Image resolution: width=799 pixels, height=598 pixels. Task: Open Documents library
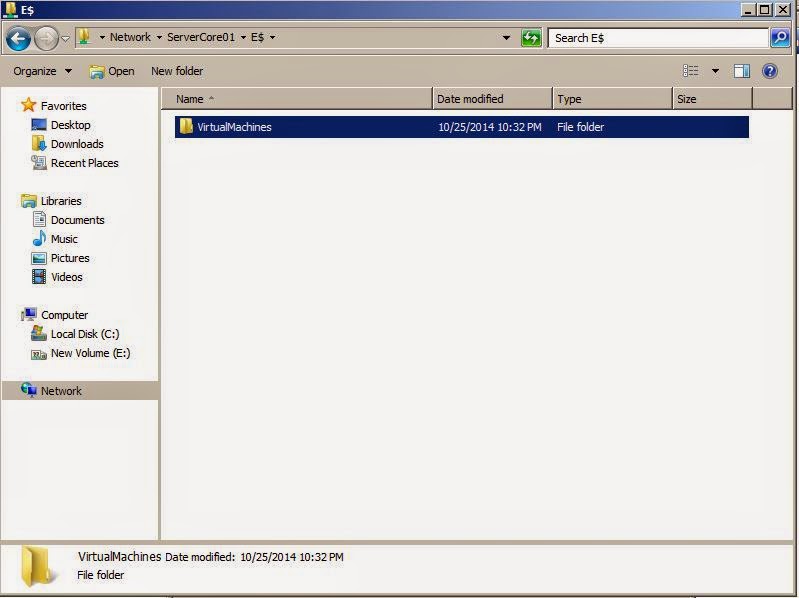point(77,220)
